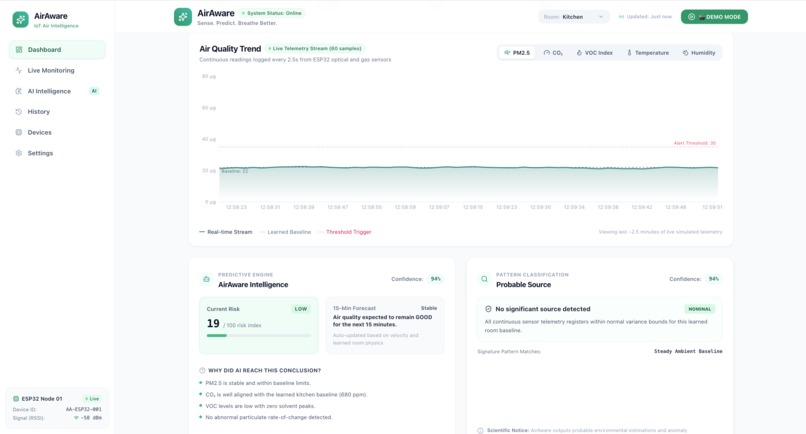Click the Live Telemetry Stream badge
Image resolution: width=806 pixels, height=434 pixels.
tap(315, 48)
